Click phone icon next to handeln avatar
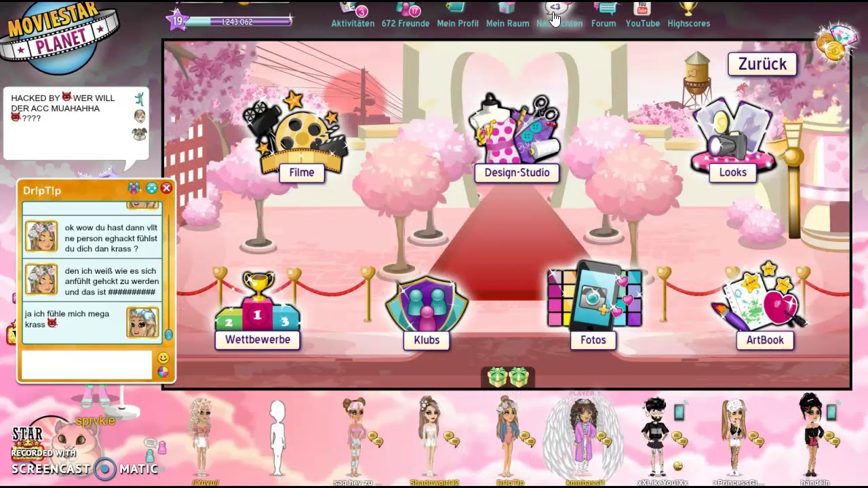 (831, 412)
